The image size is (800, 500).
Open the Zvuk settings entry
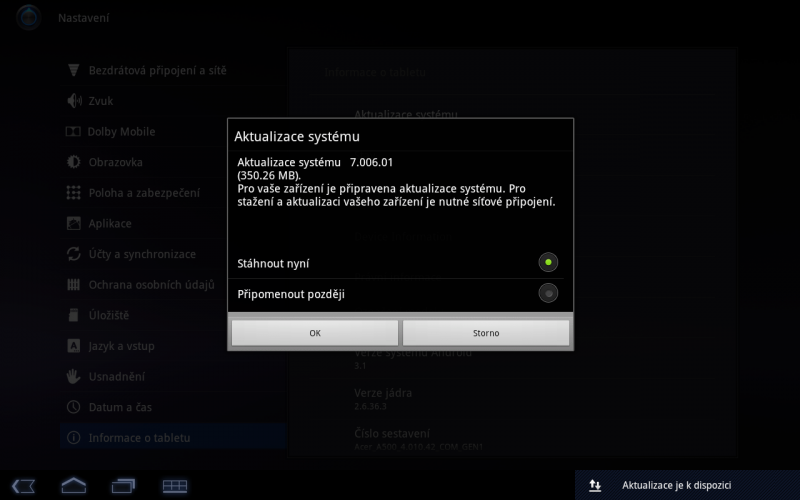pos(172,101)
